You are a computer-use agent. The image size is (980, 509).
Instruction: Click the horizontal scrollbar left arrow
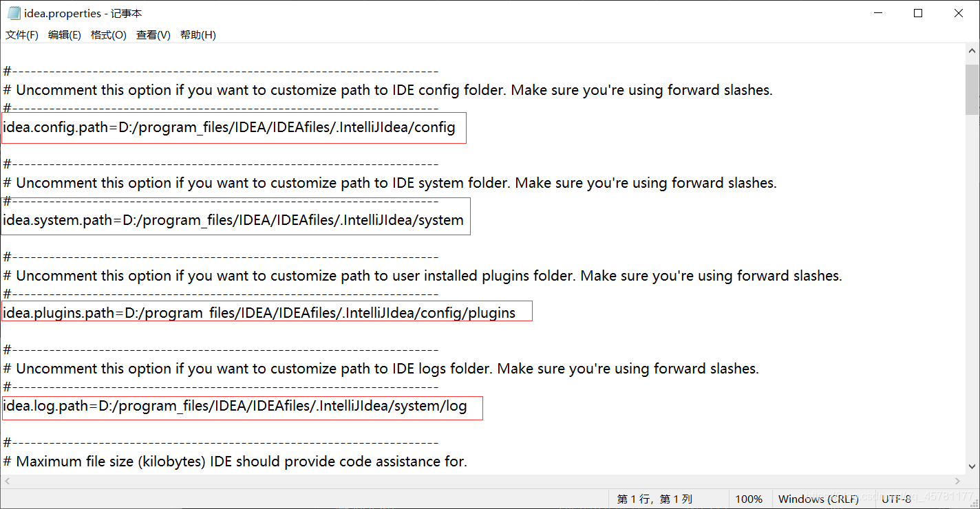[x=7, y=481]
